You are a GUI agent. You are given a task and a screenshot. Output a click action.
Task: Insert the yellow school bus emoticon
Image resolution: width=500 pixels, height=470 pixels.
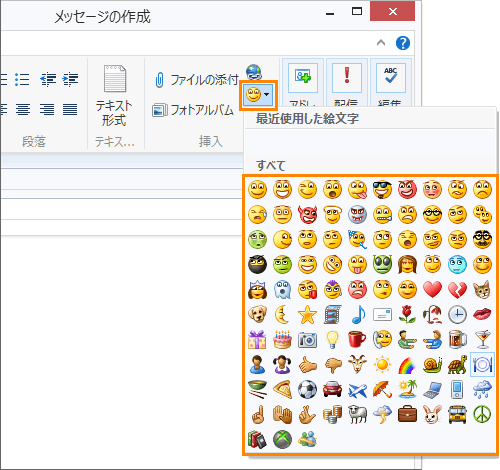457,414
